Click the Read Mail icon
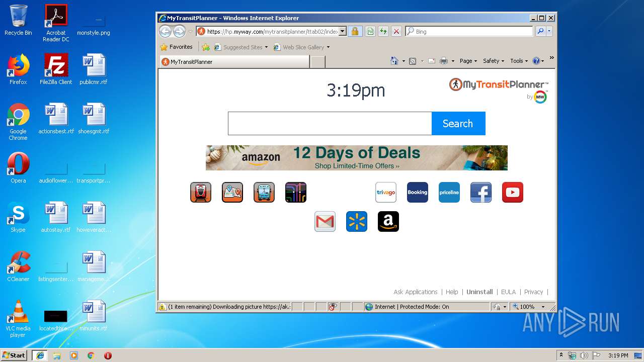The image size is (644, 362). click(x=431, y=61)
